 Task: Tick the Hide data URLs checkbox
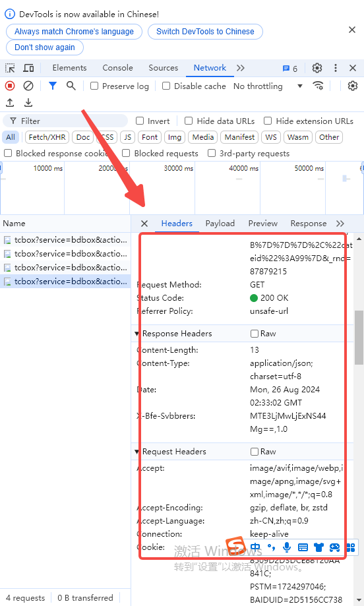pos(189,121)
